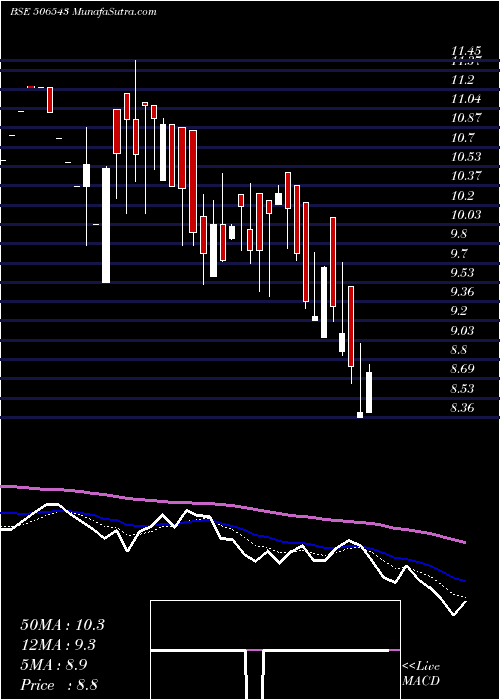This screenshot has height=700, width=500.
Task: Click the 10.87 price axis label
Action: point(466,118)
